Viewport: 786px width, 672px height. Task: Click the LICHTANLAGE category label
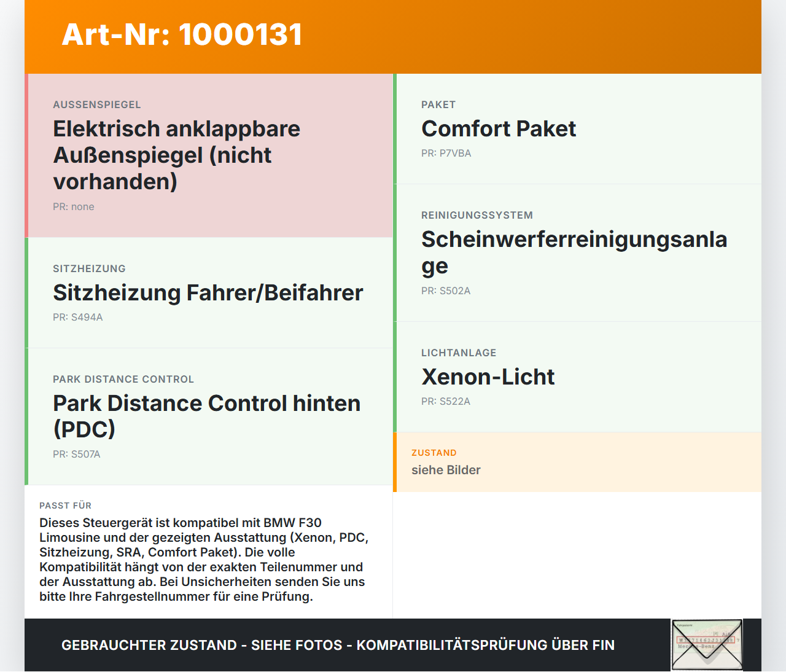pyautogui.click(x=459, y=353)
